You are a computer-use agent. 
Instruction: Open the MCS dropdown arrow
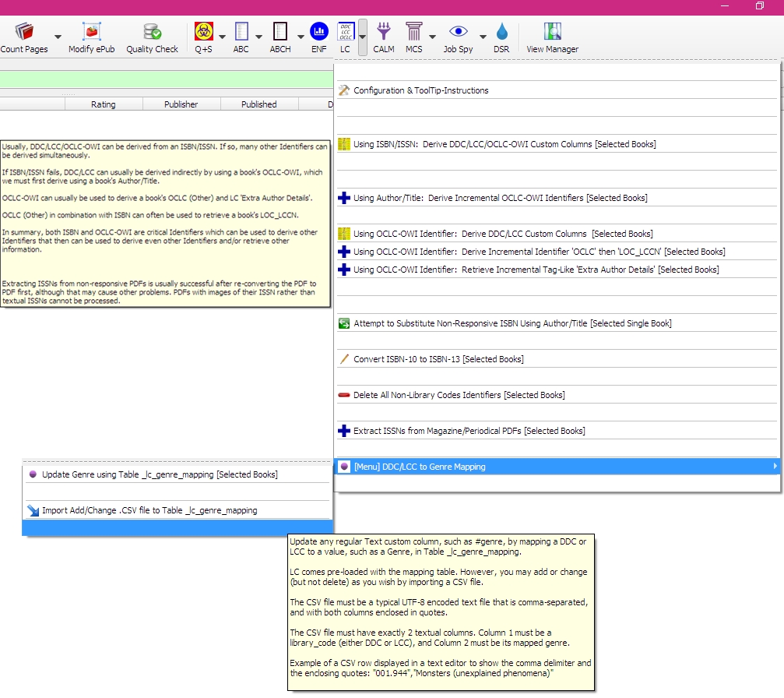432,37
